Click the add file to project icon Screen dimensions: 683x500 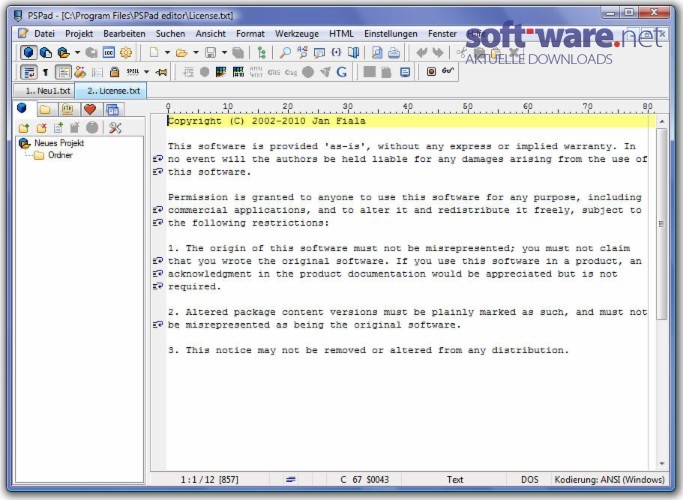(58, 128)
